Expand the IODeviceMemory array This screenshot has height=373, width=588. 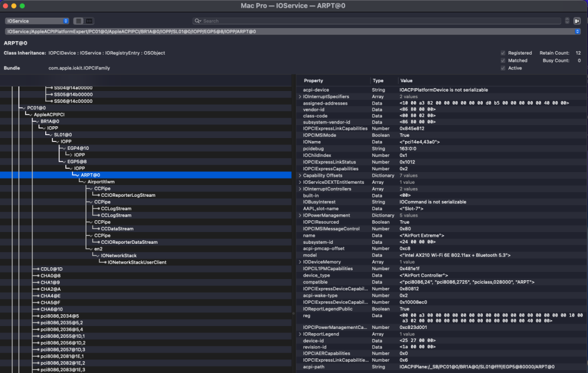click(x=300, y=262)
